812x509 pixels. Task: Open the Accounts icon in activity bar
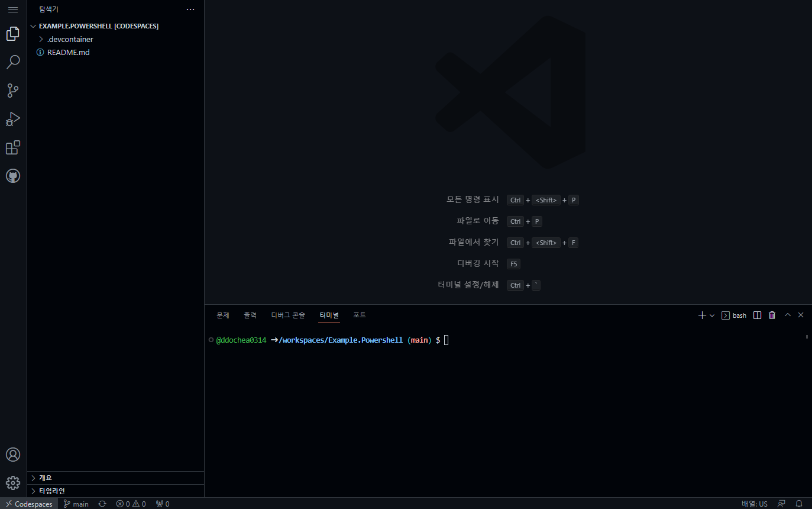coord(13,455)
